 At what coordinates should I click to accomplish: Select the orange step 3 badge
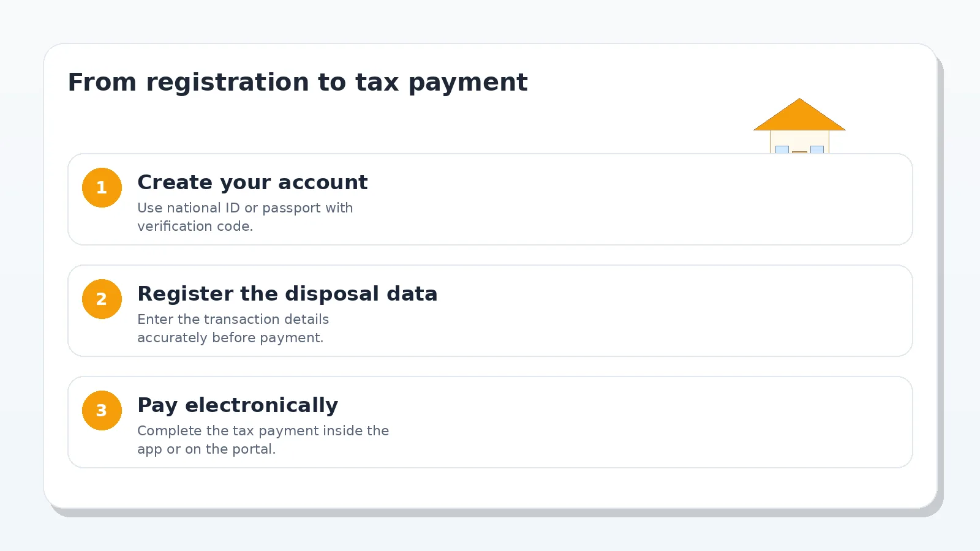click(102, 410)
